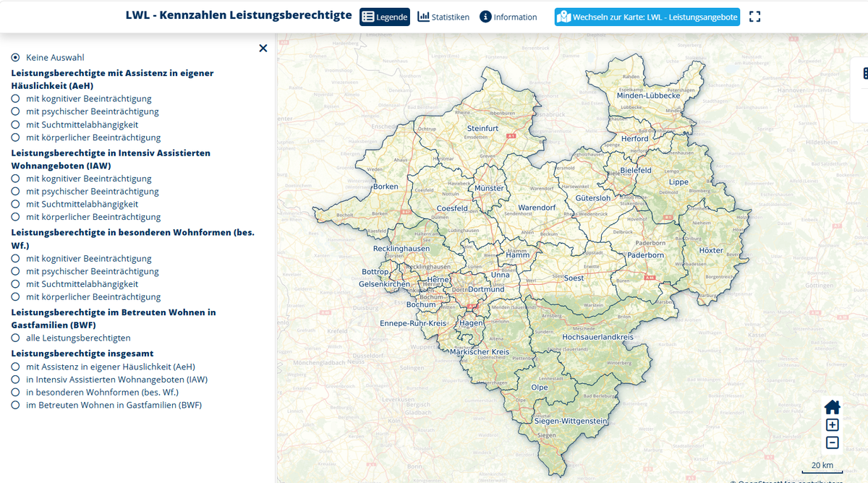Image resolution: width=868 pixels, height=483 pixels.
Task: Click the Warendorf district label
Action: pos(537,208)
